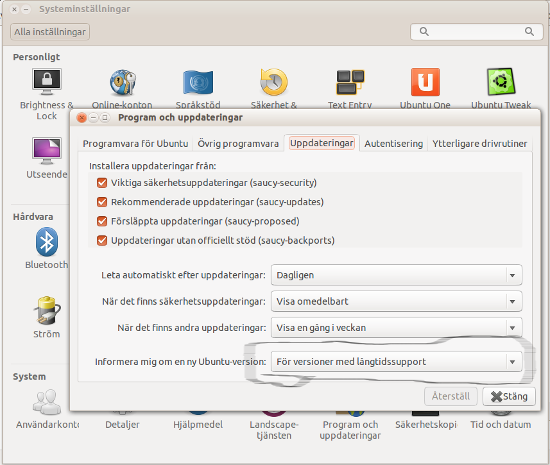Focus the Systeminställningar search field
This screenshot has width=550, height=465.
pyautogui.click(x=477, y=32)
